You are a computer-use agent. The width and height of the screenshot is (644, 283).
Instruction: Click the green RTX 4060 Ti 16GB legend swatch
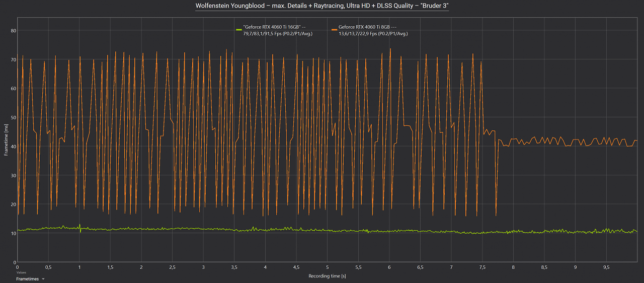point(239,30)
